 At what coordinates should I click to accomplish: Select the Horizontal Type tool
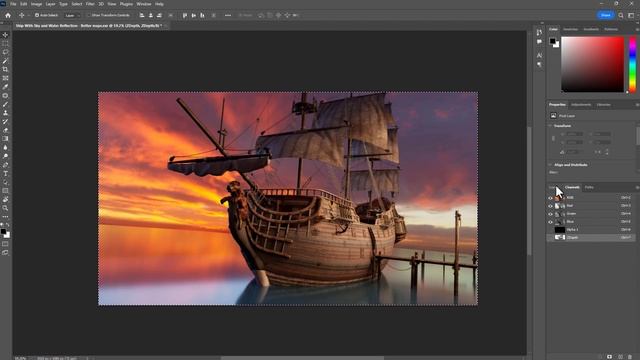[x=5, y=173]
